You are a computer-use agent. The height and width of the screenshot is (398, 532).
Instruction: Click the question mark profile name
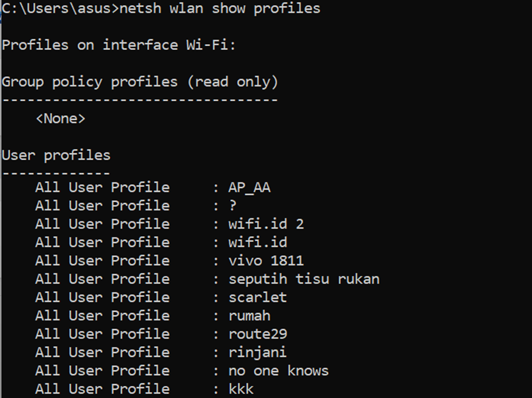[232, 205]
